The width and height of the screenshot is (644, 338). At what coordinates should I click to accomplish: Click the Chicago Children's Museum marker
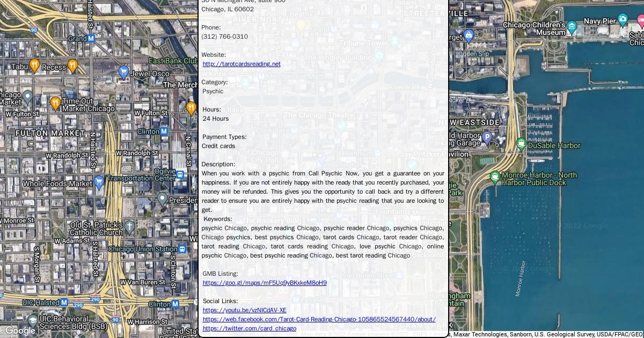tap(572, 26)
